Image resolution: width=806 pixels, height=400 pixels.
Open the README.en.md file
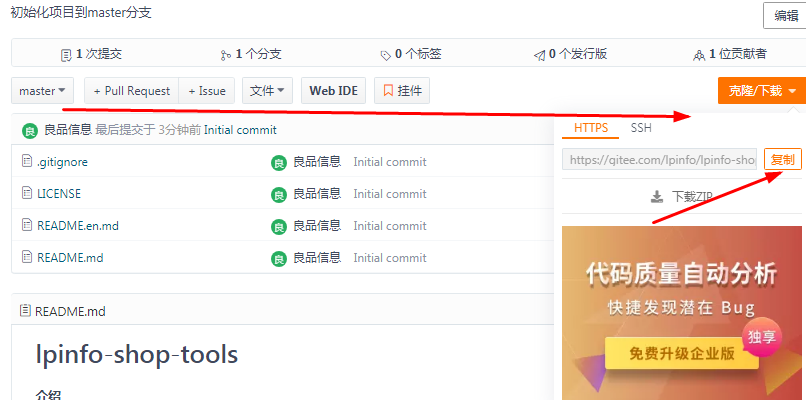(x=78, y=226)
